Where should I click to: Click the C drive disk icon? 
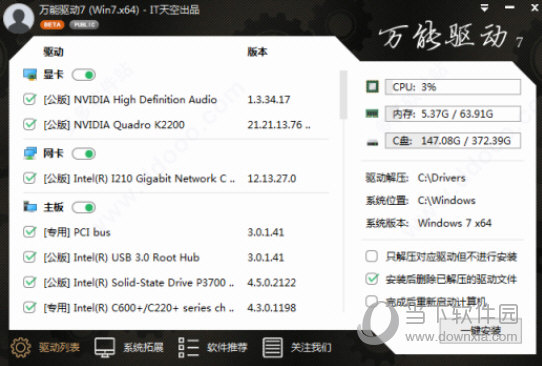point(372,142)
